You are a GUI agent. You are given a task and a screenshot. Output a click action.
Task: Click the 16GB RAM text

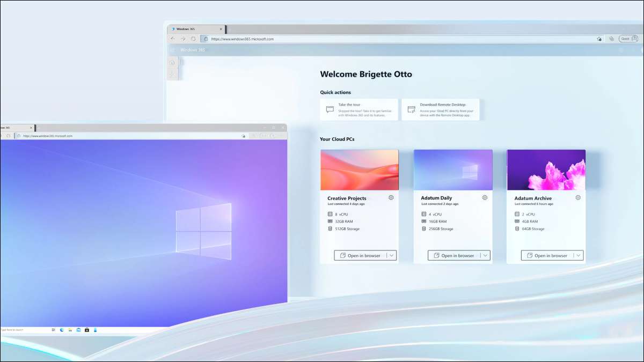tap(437, 221)
